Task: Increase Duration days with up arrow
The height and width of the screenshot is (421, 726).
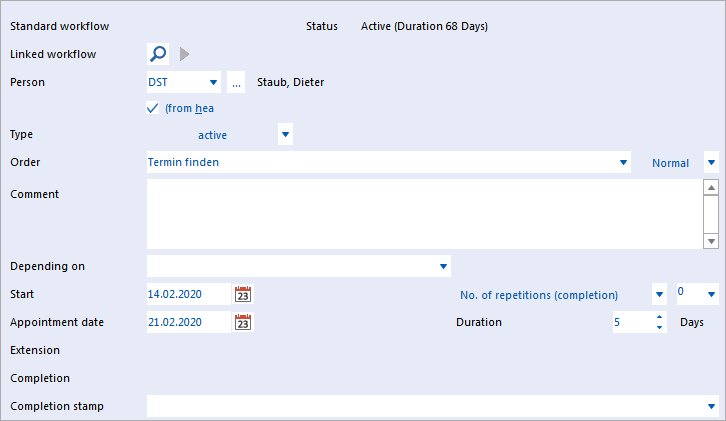Action: pyautogui.click(x=659, y=317)
